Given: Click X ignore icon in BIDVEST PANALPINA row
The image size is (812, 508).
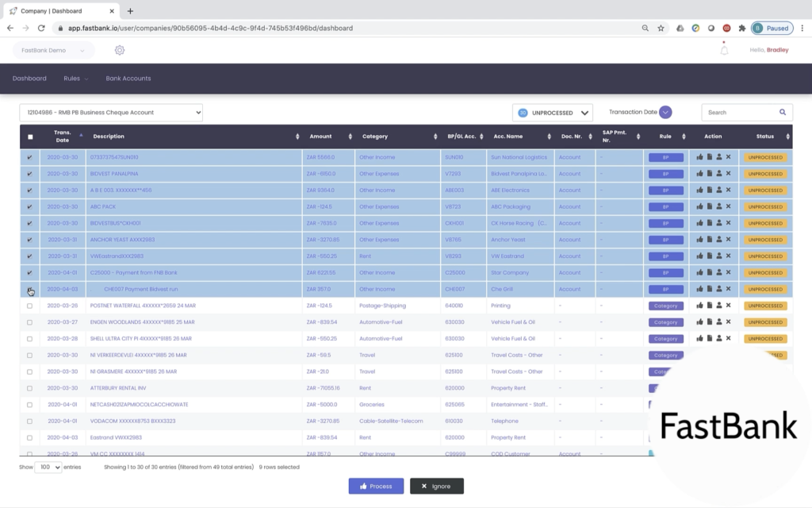Looking at the screenshot, I should point(728,174).
